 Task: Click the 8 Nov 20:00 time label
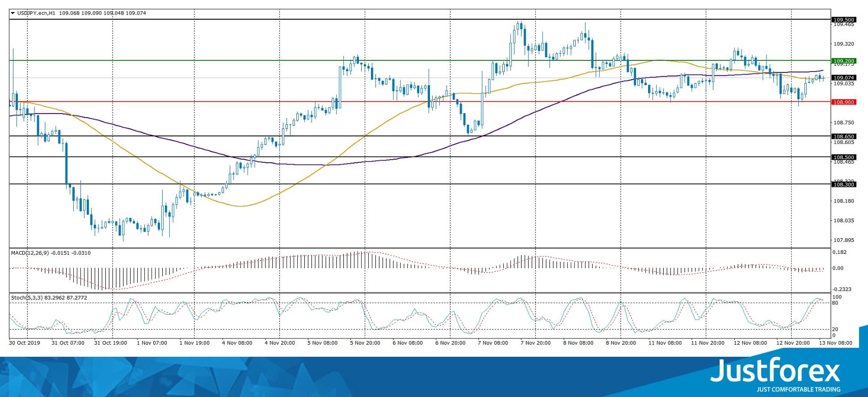point(621,343)
